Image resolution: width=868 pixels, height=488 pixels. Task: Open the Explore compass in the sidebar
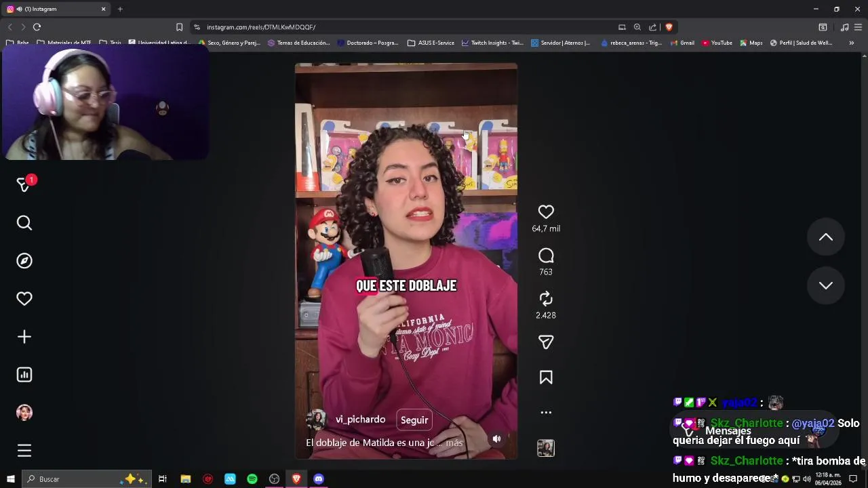coord(24,261)
